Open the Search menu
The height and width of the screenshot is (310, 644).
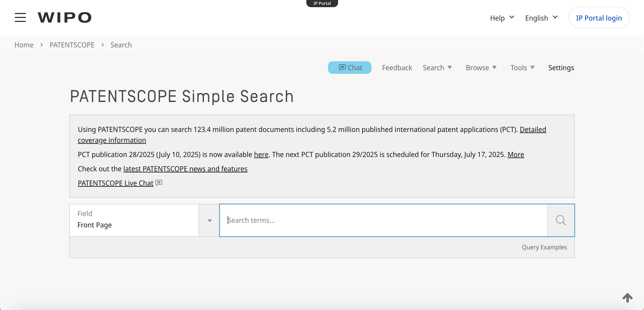click(437, 68)
